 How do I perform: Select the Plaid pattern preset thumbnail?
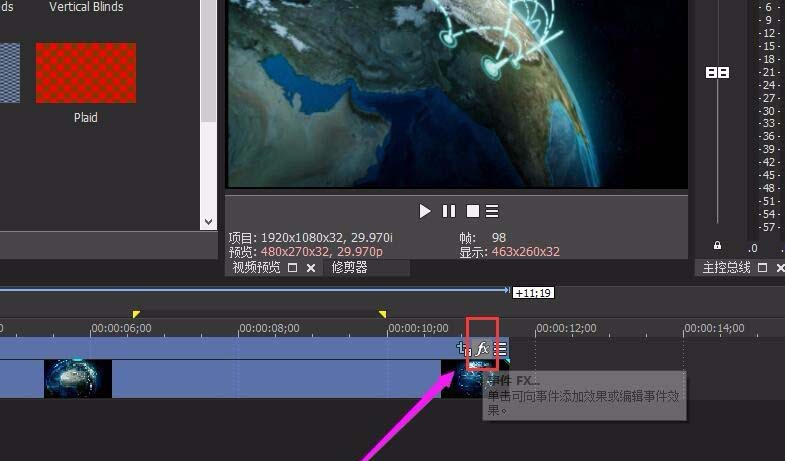coord(86,73)
